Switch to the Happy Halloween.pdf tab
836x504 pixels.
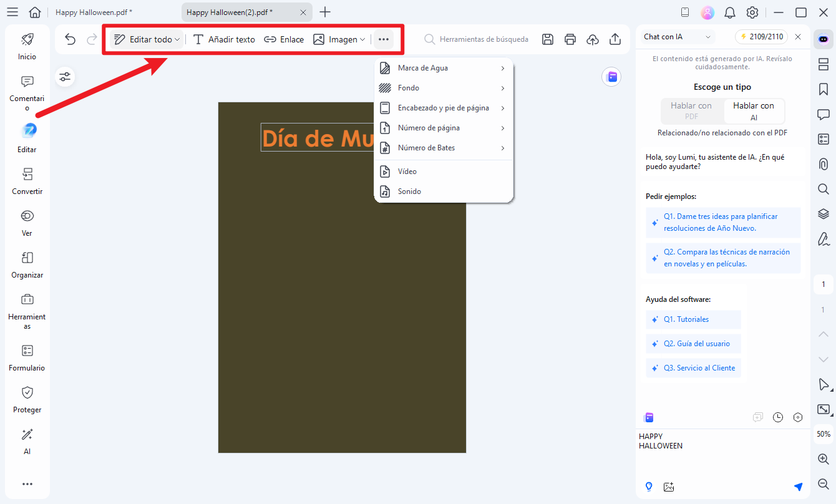94,12
